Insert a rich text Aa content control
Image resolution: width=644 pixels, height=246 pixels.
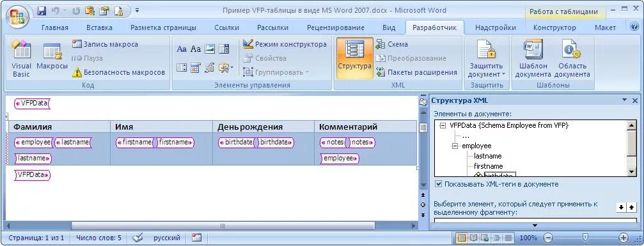point(182,49)
